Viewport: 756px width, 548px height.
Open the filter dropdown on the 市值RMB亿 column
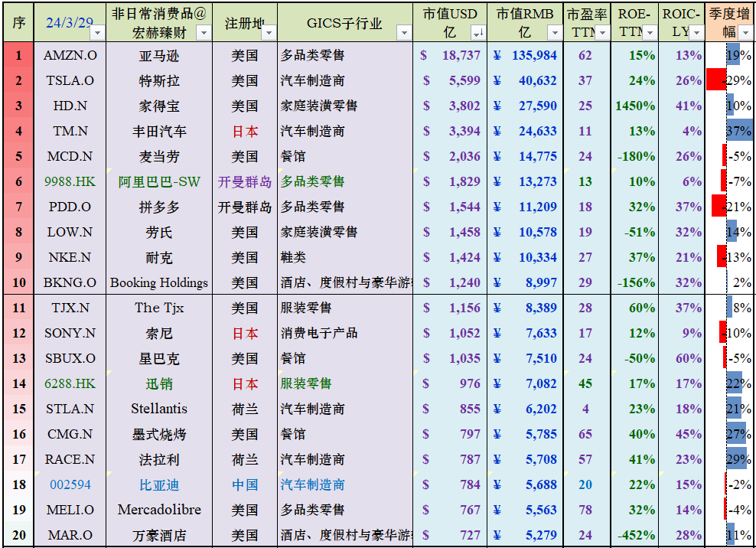555,33
